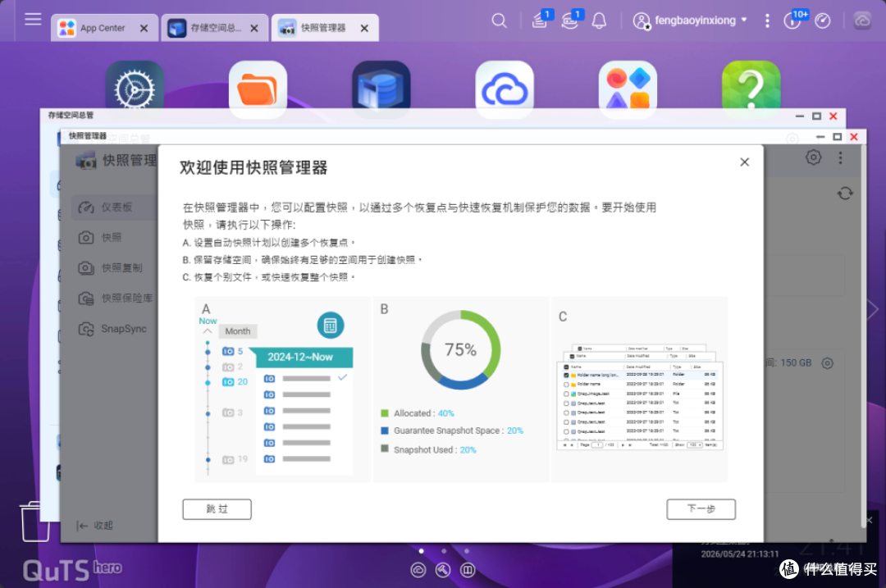
Task: Open the QTS main menu hamburger icon
Action: click(x=33, y=19)
